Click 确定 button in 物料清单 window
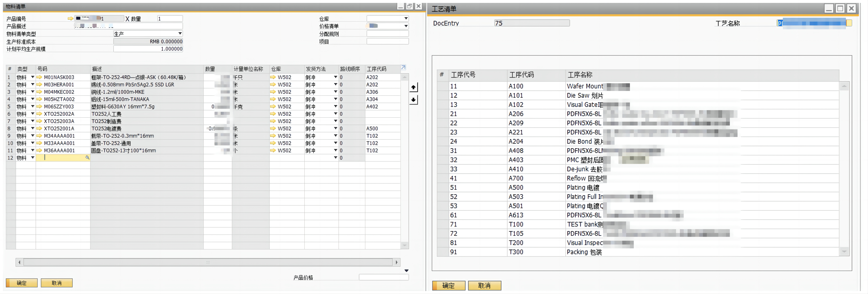The height and width of the screenshot is (294, 868). [x=22, y=283]
